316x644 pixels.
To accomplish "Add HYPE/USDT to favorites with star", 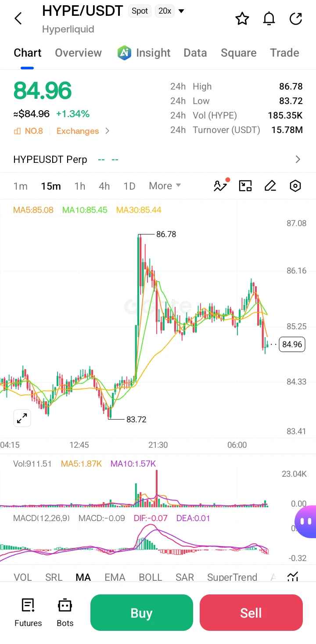I will click(242, 18).
